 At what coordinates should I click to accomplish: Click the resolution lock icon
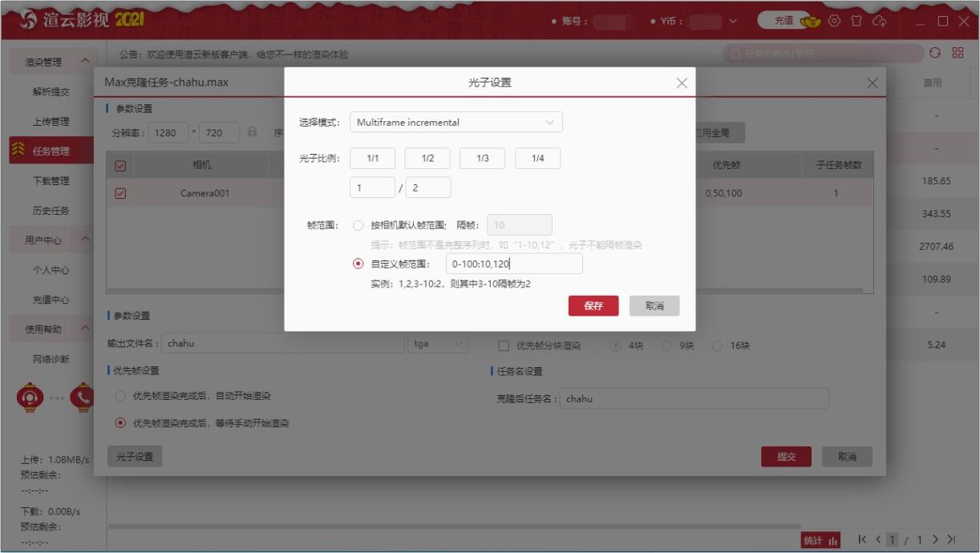coord(253,132)
